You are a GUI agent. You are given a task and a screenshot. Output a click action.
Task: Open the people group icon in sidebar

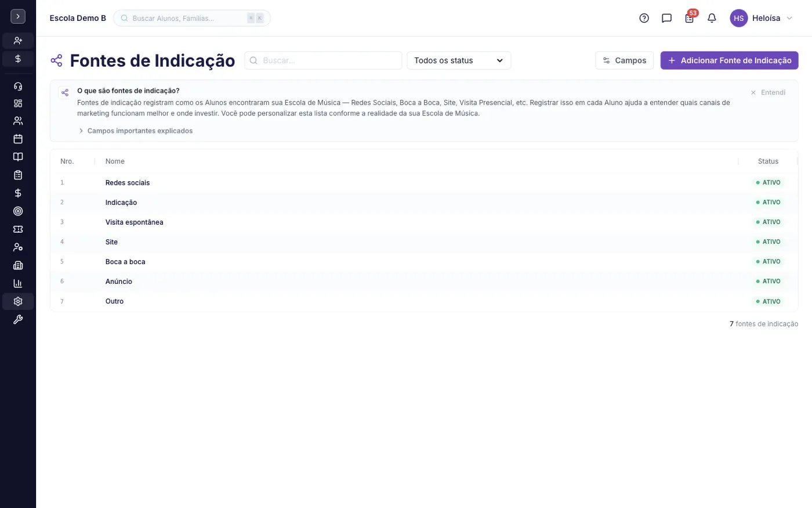18,121
